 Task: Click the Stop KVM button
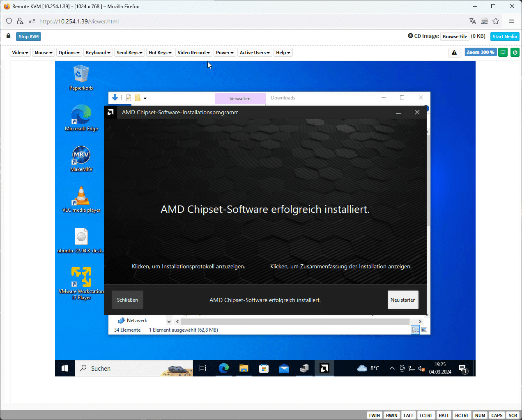(29, 37)
